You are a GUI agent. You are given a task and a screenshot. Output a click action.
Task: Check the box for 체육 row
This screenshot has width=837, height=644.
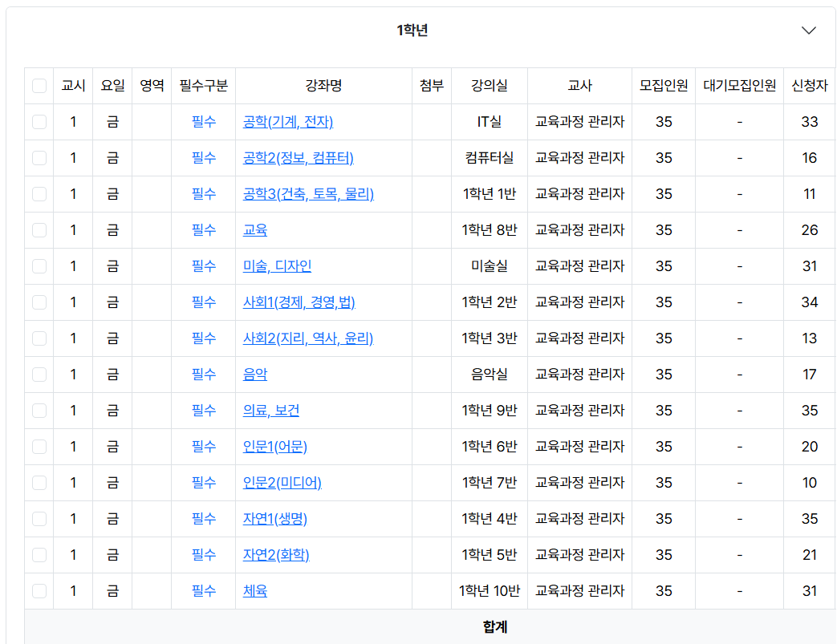[39, 591]
